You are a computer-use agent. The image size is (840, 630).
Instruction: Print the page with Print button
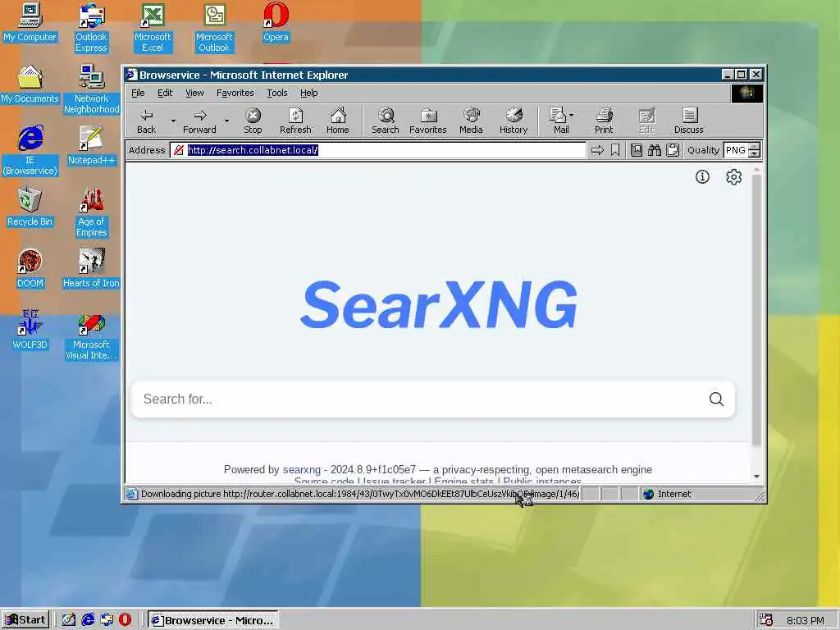604,121
